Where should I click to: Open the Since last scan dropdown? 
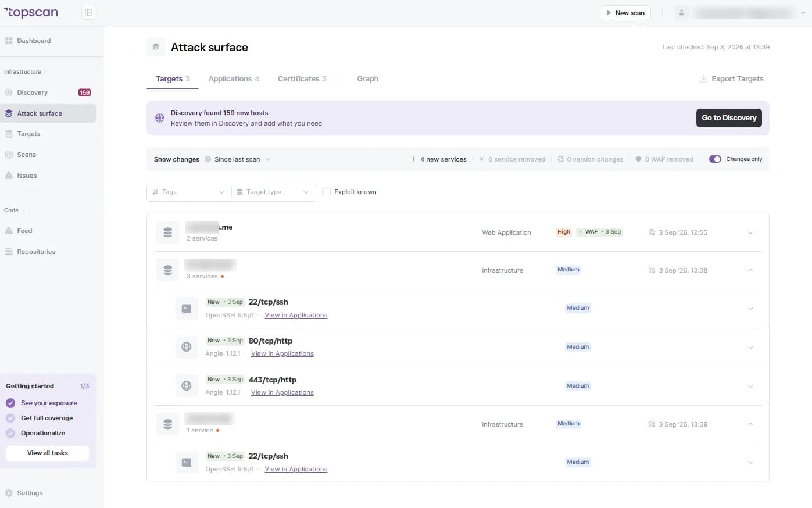pos(237,159)
